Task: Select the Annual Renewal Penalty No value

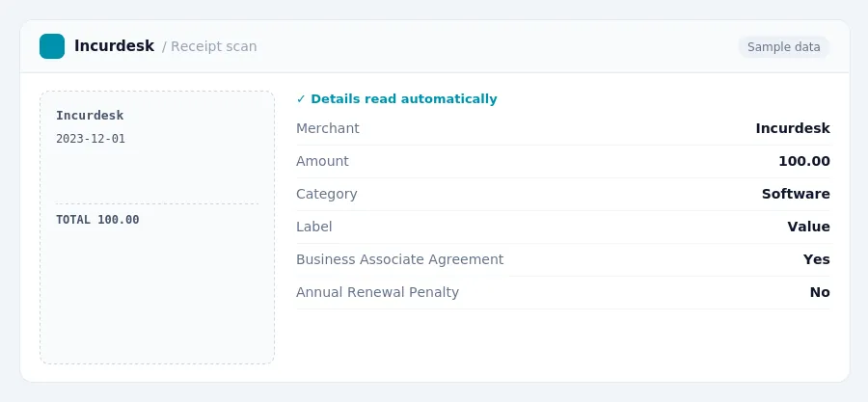Action: coord(820,292)
